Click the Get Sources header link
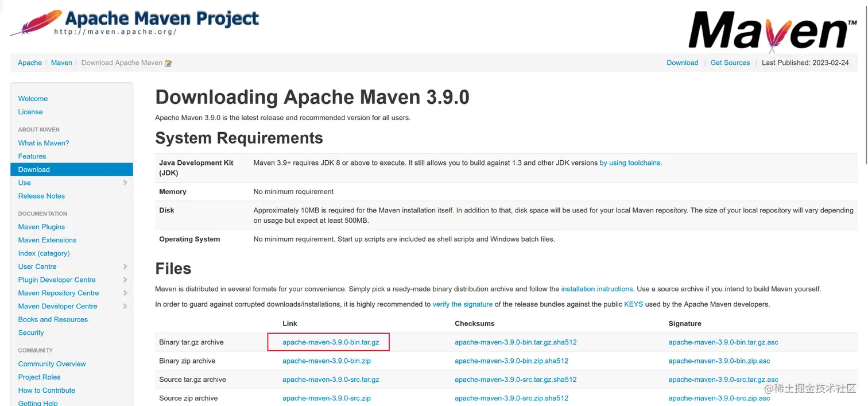Screen dimensions: 868x406 tap(730, 63)
